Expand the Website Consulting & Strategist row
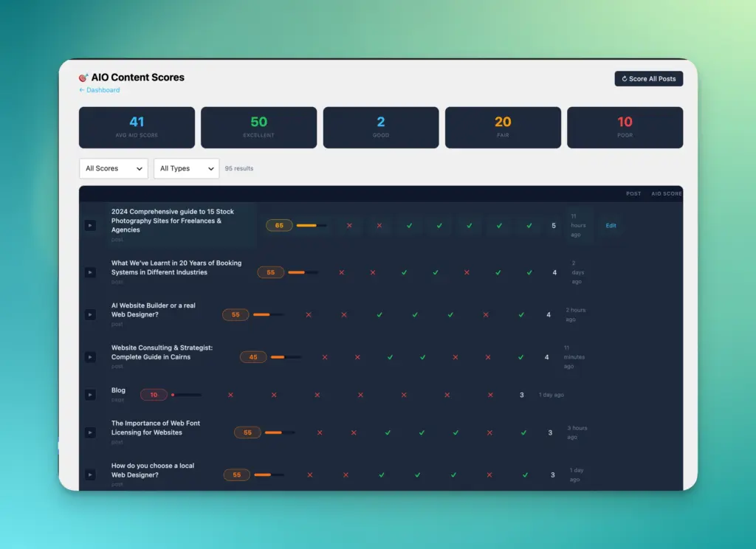Screen dimensions: 756x549 pos(90,357)
